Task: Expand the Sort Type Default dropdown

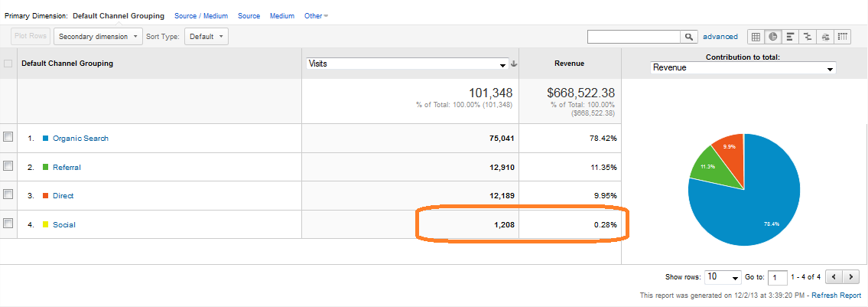Action: tap(207, 37)
